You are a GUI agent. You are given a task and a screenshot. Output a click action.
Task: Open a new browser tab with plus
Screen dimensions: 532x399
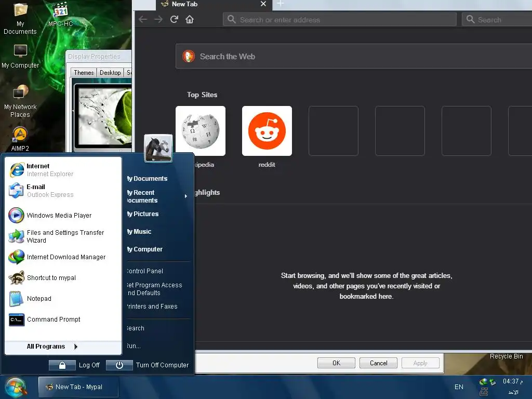(x=280, y=4)
